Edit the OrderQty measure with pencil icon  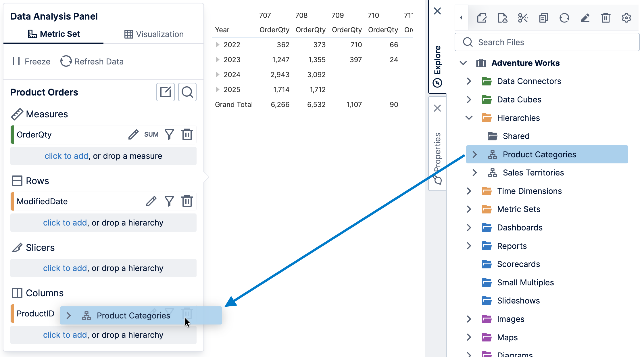133,134
